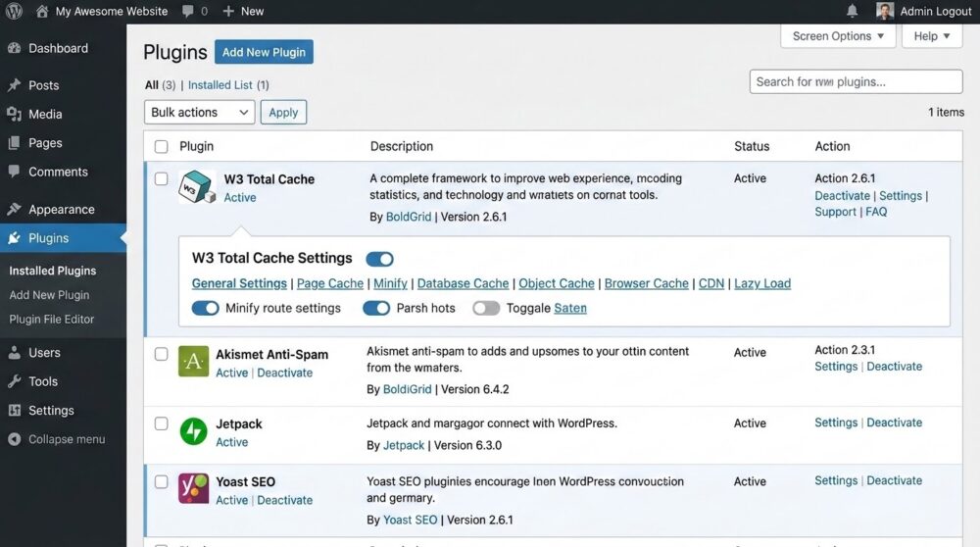Expand the Screen Options panel

click(x=838, y=36)
